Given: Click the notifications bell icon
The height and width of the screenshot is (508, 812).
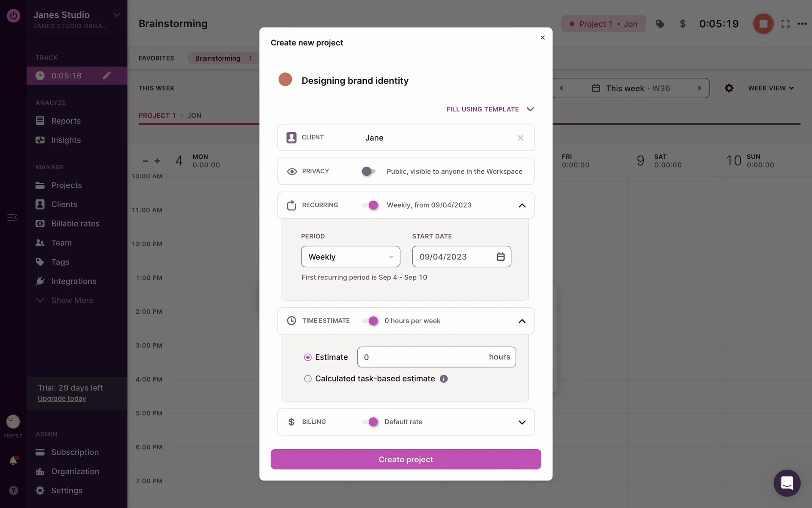Looking at the screenshot, I should (x=13, y=461).
